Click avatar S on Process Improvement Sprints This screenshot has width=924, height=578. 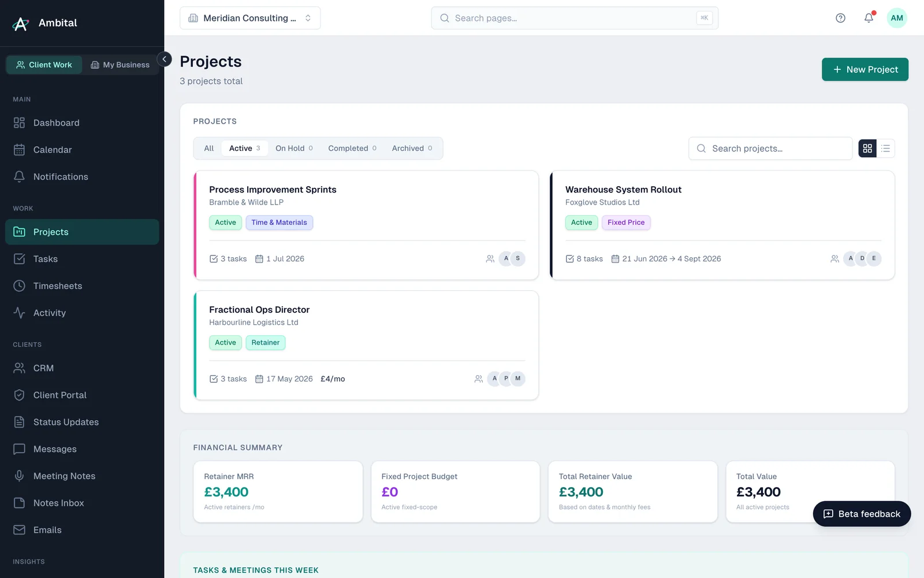click(x=517, y=258)
